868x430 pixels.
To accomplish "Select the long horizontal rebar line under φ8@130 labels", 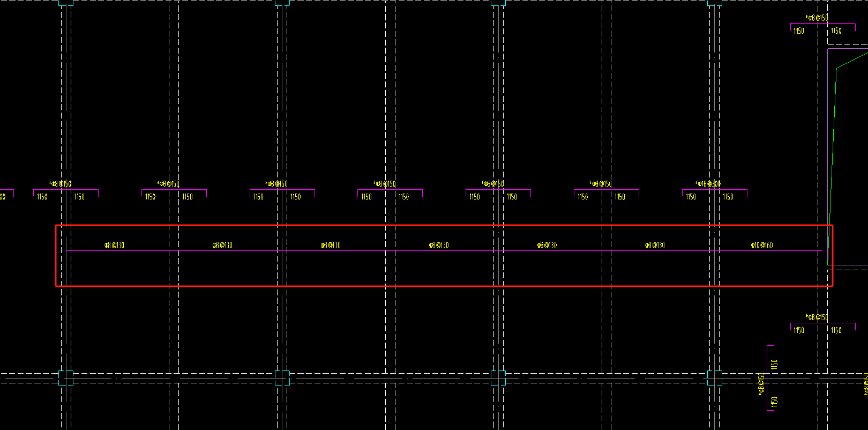I will (444, 250).
